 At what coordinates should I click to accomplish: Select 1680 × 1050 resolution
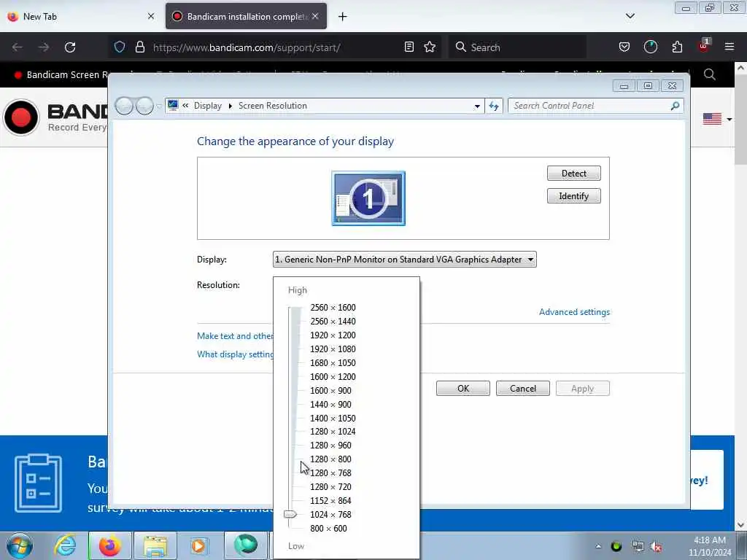pos(333,363)
